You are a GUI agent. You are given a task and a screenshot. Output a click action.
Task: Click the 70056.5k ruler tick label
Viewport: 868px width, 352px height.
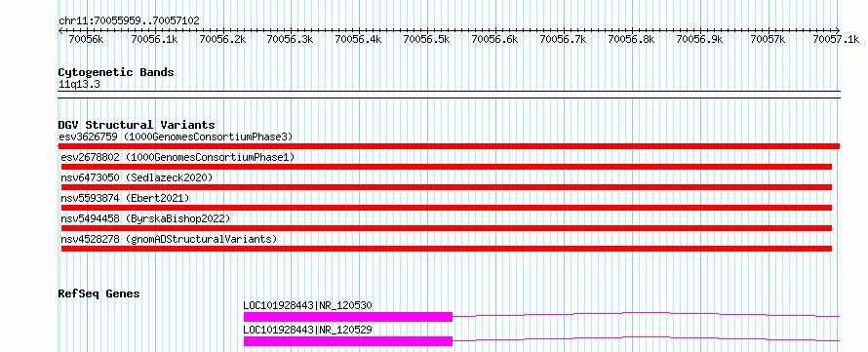(x=427, y=39)
